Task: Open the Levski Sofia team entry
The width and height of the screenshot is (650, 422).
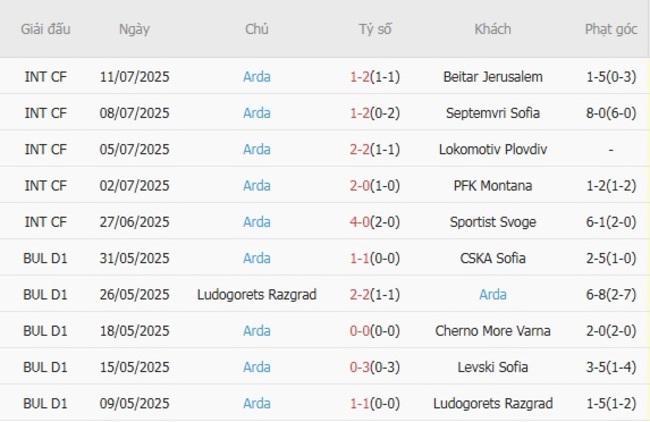Action: point(492,367)
